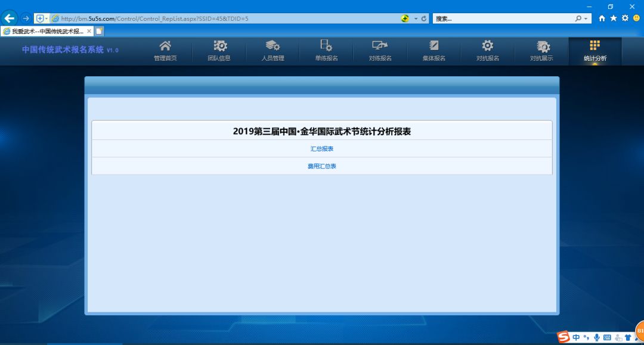The height and width of the screenshot is (345, 644).
Task: Click the 中国传统武术报名系统 site title
Action: coord(70,49)
